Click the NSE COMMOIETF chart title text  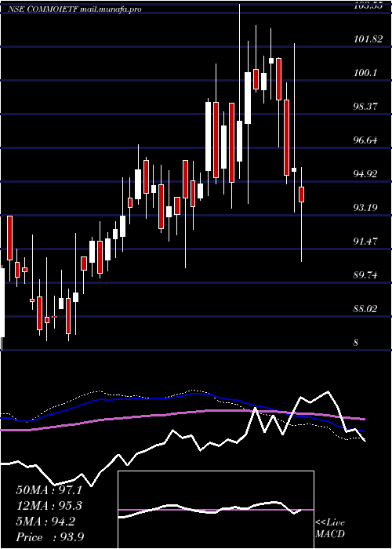(74, 9)
